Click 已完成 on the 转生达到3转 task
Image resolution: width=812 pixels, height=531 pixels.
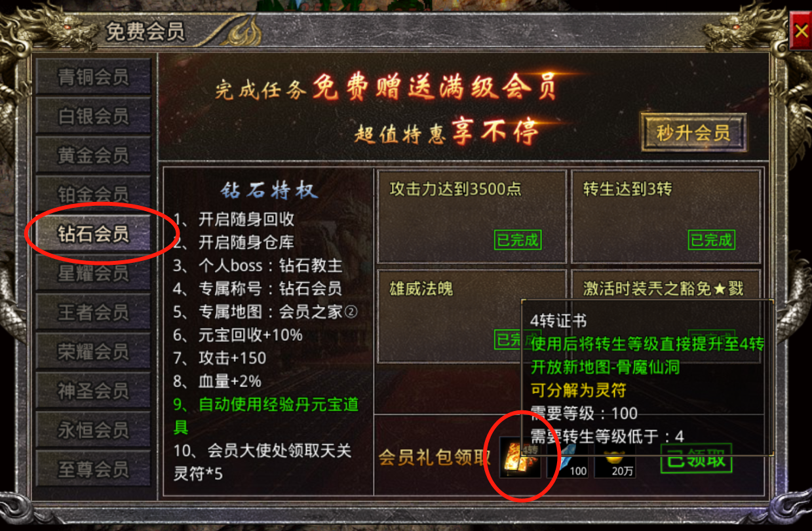tap(711, 240)
